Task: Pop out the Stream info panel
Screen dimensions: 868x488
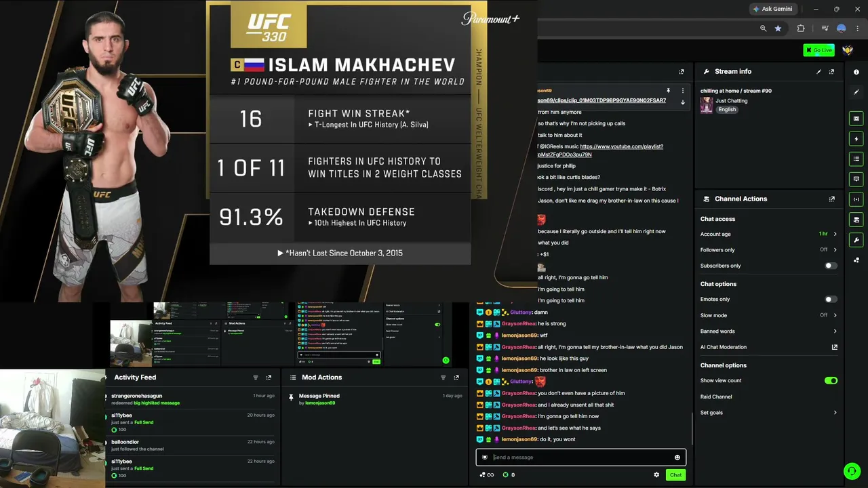Action: (831, 71)
